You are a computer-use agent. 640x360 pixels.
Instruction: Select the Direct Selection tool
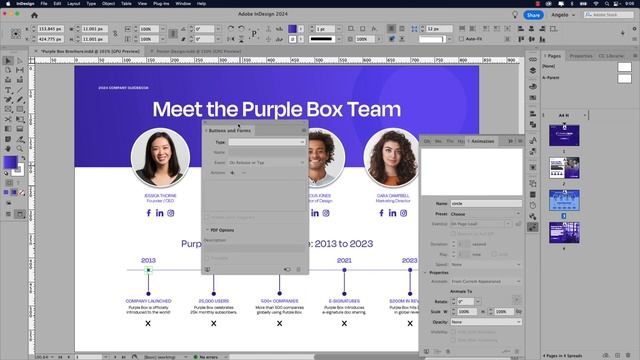(x=20, y=61)
